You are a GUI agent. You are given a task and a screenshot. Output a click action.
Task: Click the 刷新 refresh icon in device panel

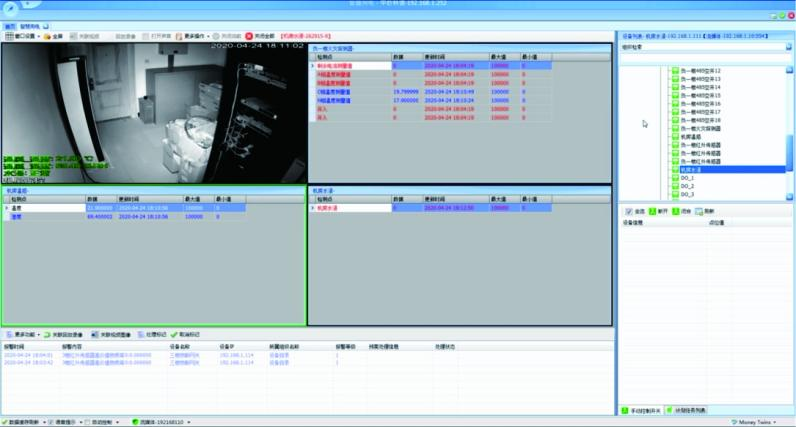pyautogui.click(x=699, y=212)
